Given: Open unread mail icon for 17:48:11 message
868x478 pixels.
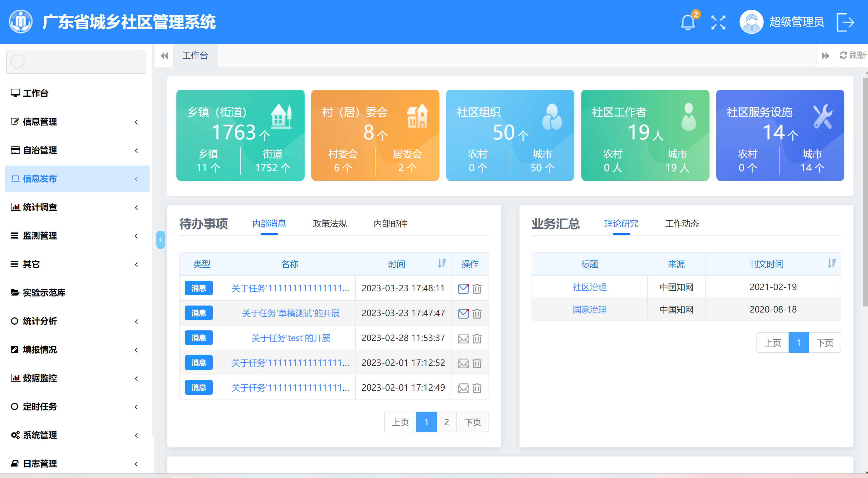Looking at the screenshot, I should (463, 289).
